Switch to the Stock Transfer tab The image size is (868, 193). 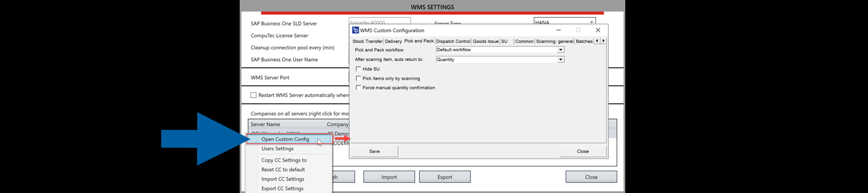click(x=367, y=41)
